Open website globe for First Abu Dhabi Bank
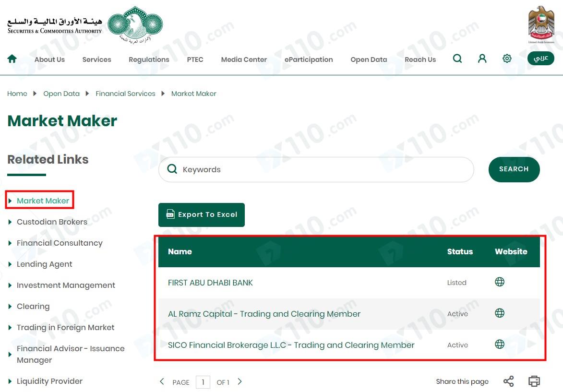Image resolution: width=563 pixels, height=392 pixels. pos(500,282)
